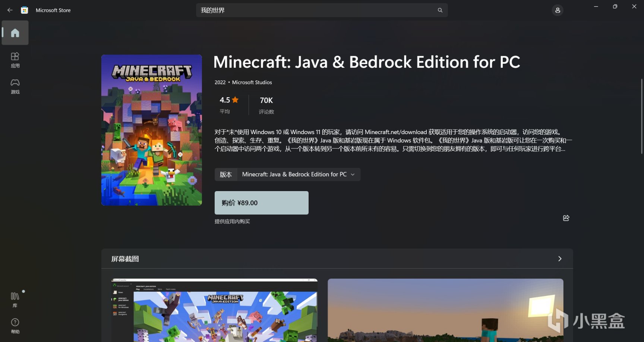Image resolution: width=644 pixels, height=342 pixels.
Task: Click the 屏幕截图 section header
Action: (337, 259)
